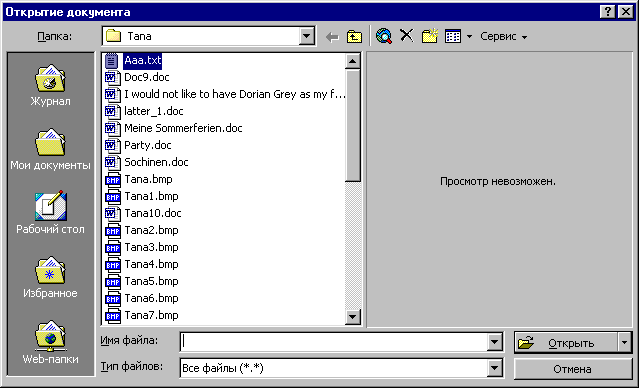The image size is (639, 388).
Task: Click the file list vertical scrollbar thumb
Action: [x=352, y=125]
